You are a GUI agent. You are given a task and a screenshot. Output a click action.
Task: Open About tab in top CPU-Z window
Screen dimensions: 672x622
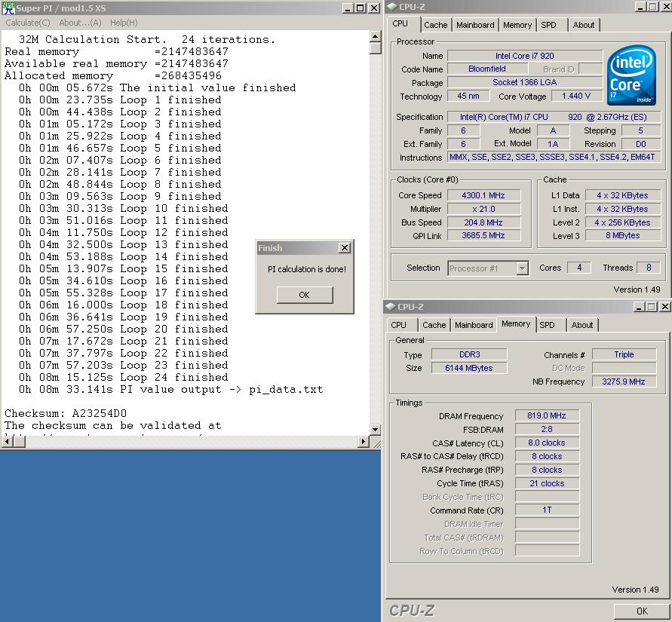(x=583, y=25)
